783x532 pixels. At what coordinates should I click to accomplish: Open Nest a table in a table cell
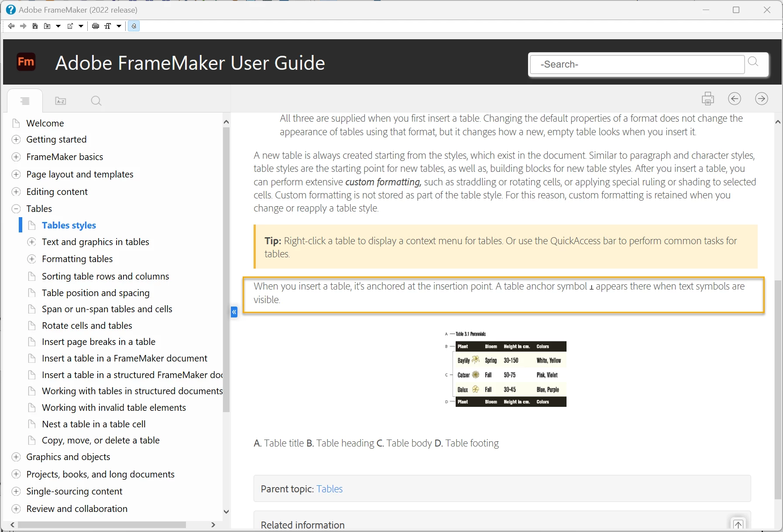(x=94, y=424)
